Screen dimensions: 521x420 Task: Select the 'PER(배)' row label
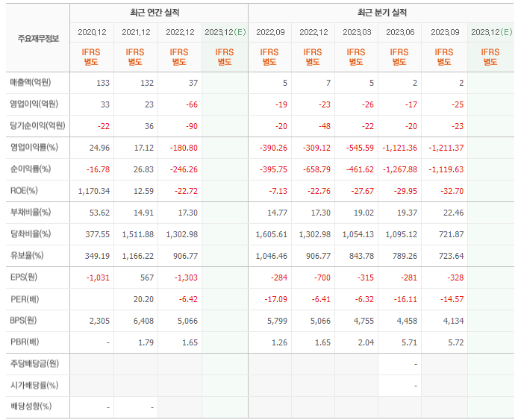[25, 299]
